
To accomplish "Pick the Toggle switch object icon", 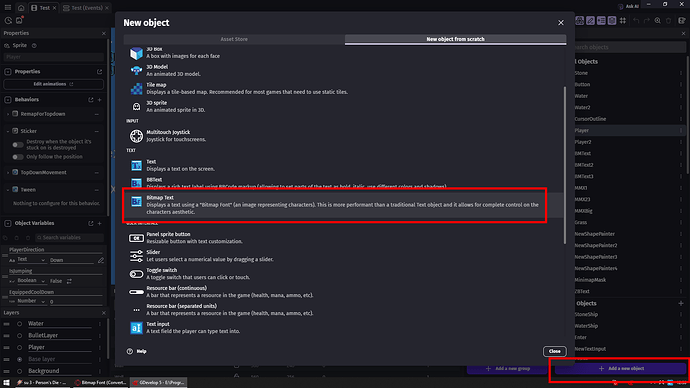I will point(136,274).
